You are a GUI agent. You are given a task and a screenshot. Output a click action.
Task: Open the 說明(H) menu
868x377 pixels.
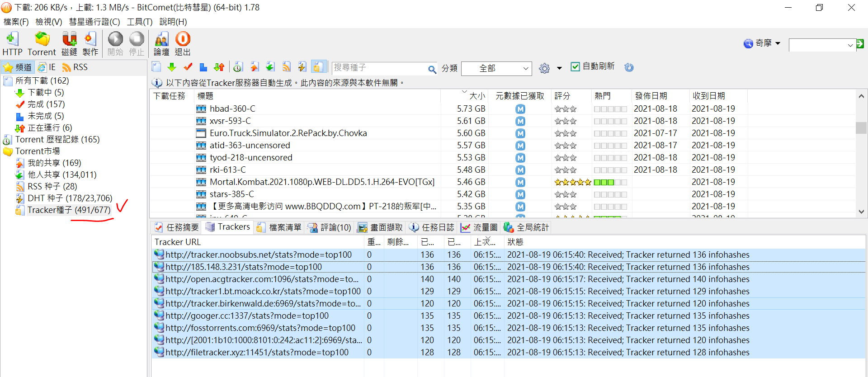[173, 22]
